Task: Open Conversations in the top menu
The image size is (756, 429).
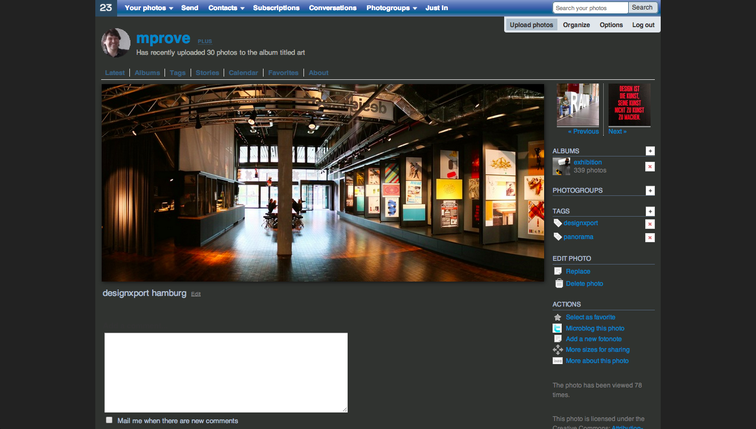Action: pos(333,8)
